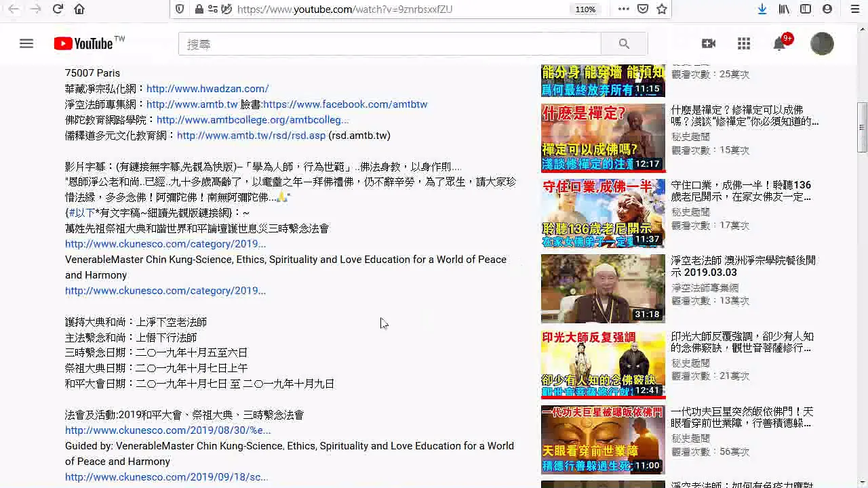Click the 110% zoom level indicator
The height and width of the screenshot is (488, 868).
coord(585,9)
